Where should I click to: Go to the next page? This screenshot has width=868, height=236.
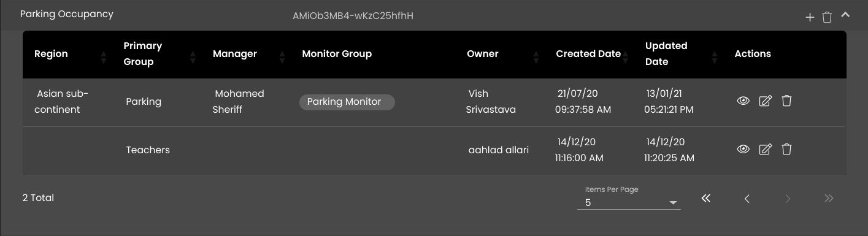[788, 198]
